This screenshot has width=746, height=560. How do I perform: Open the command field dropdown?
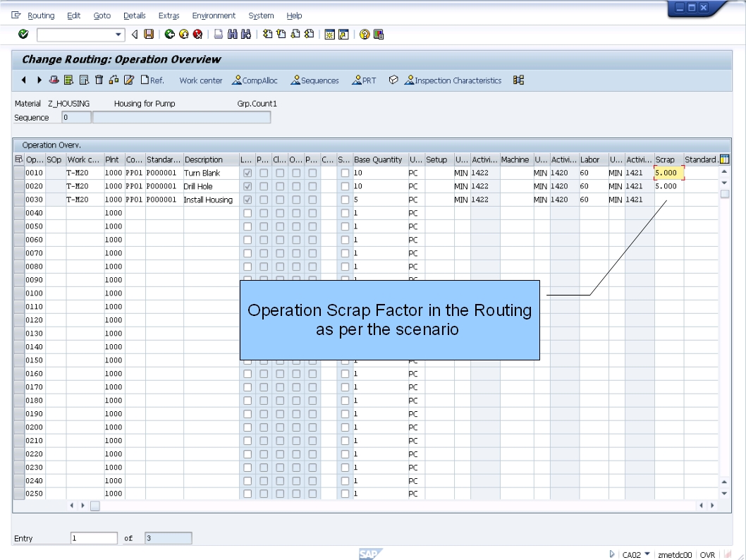pyautogui.click(x=118, y=33)
